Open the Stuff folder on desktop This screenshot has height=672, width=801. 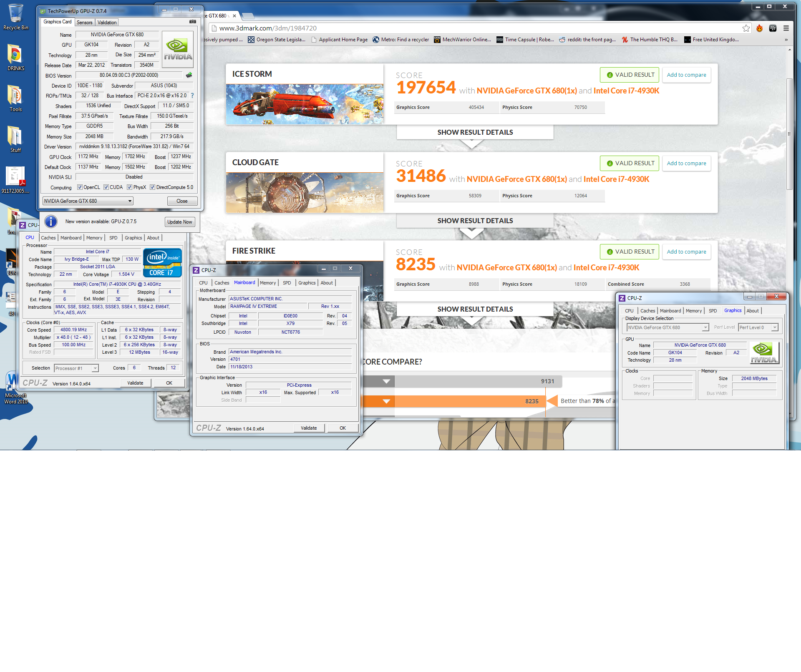(15, 139)
